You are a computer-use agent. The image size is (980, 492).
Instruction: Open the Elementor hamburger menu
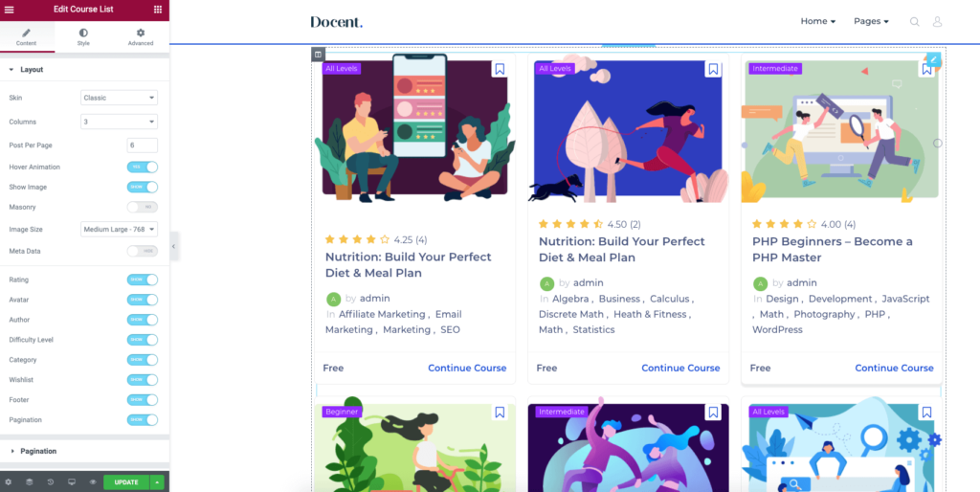point(9,10)
